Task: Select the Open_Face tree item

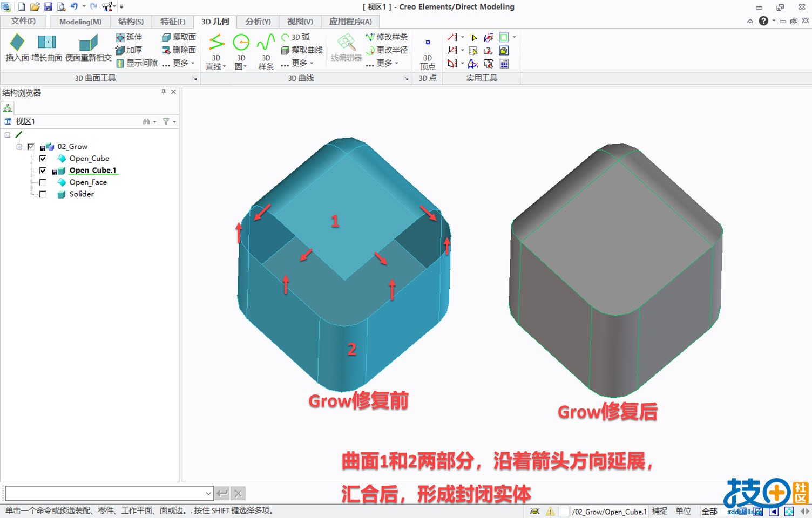Action: click(88, 182)
